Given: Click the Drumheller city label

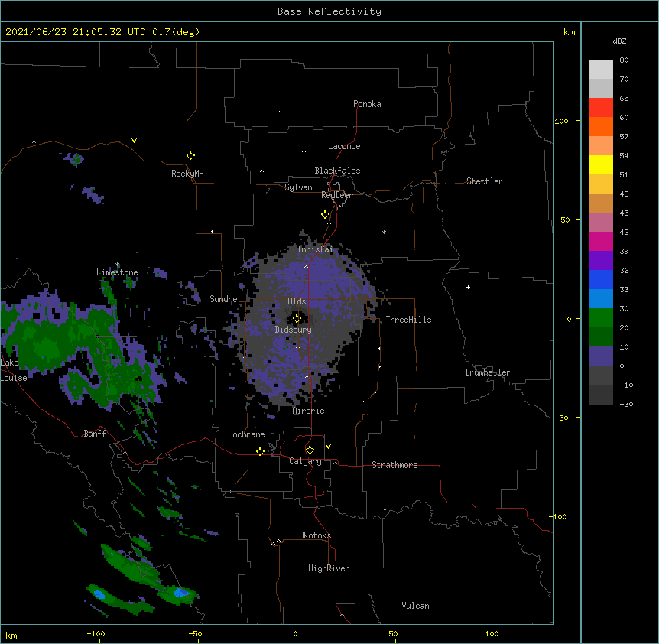Looking at the screenshot, I should tap(488, 372).
